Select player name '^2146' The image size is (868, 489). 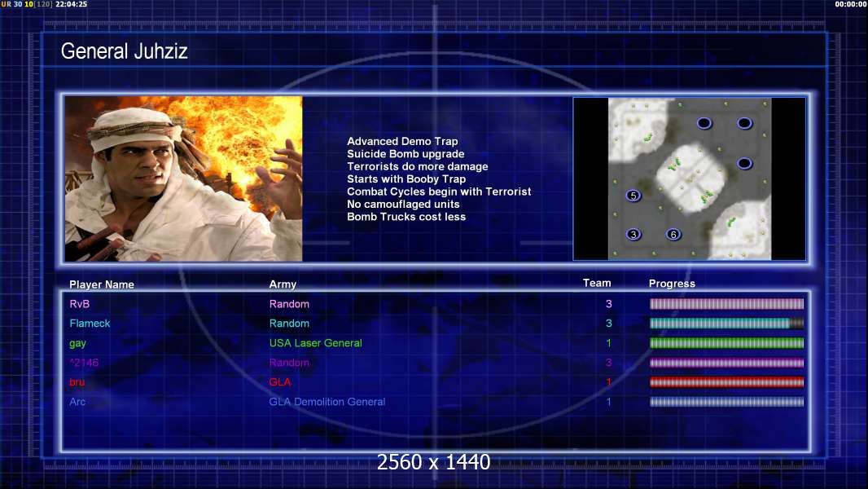pos(84,363)
